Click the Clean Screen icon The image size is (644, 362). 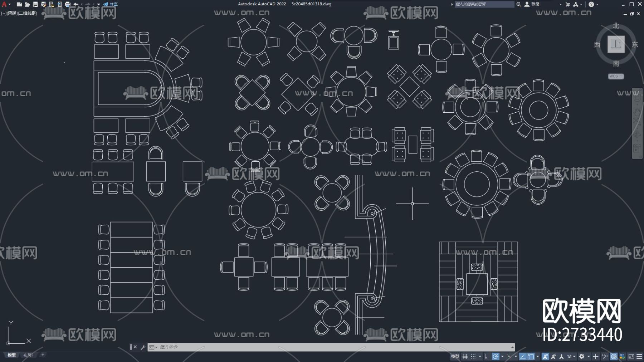[x=631, y=356]
